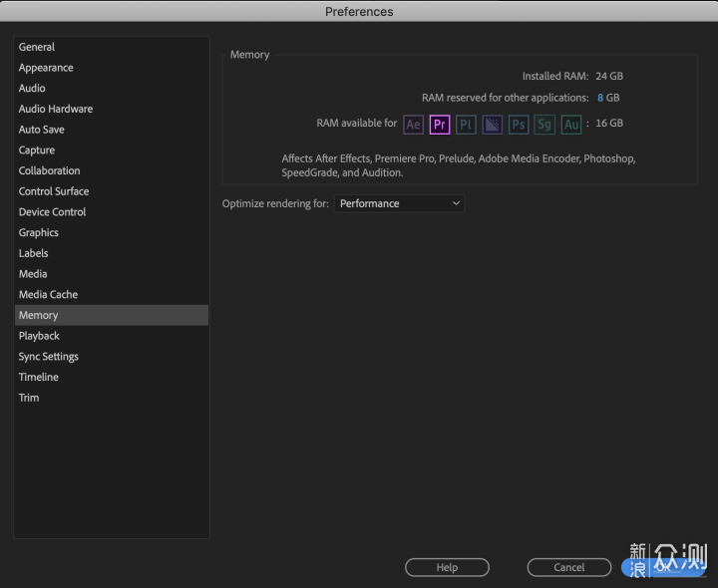Click the Installed RAM label
This screenshot has height=588, width=718.
[555, 76]
